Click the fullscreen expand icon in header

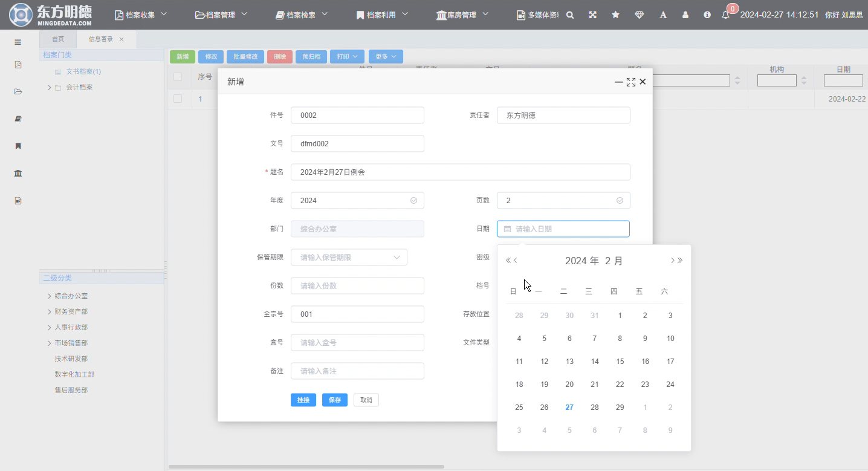coord(593,15)
